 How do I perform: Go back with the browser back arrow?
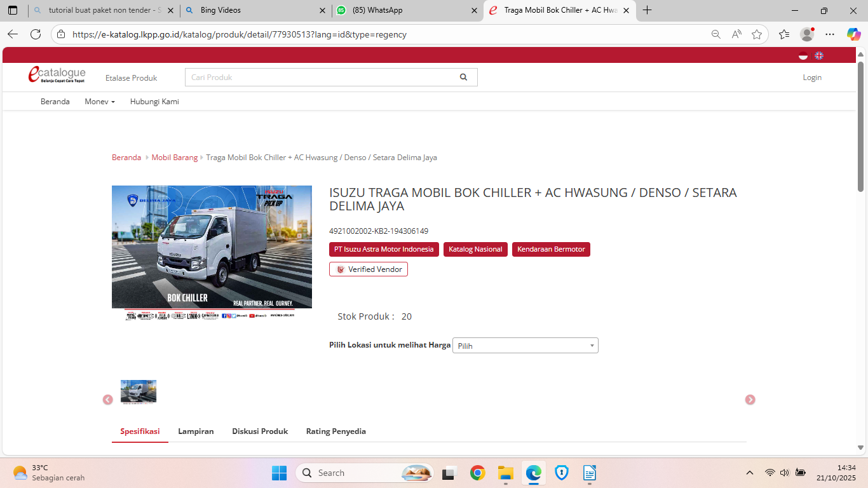tap(13, 34)
